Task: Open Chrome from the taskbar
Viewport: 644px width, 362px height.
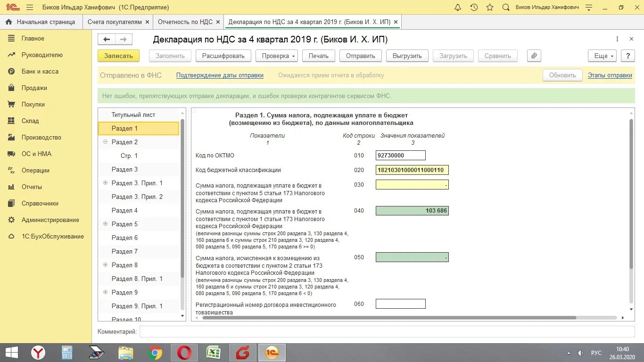Action: point(155,353)
